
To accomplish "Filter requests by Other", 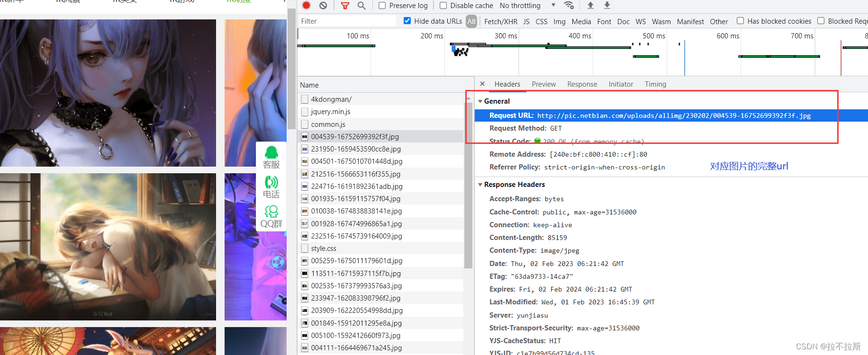I will [719, 21].
